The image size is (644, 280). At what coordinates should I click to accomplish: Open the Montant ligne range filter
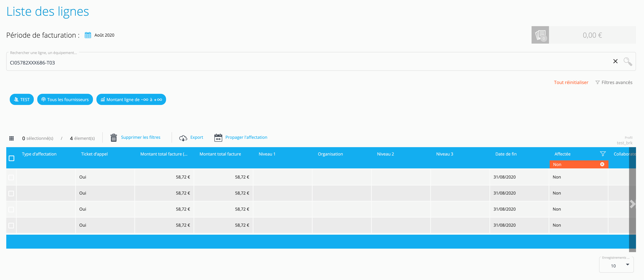click(131, 99)
